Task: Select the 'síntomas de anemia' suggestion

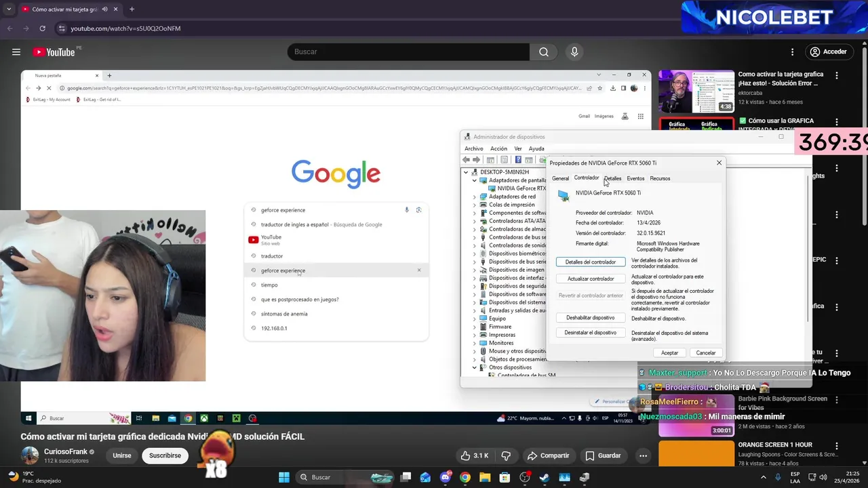Action: point(284,314)
